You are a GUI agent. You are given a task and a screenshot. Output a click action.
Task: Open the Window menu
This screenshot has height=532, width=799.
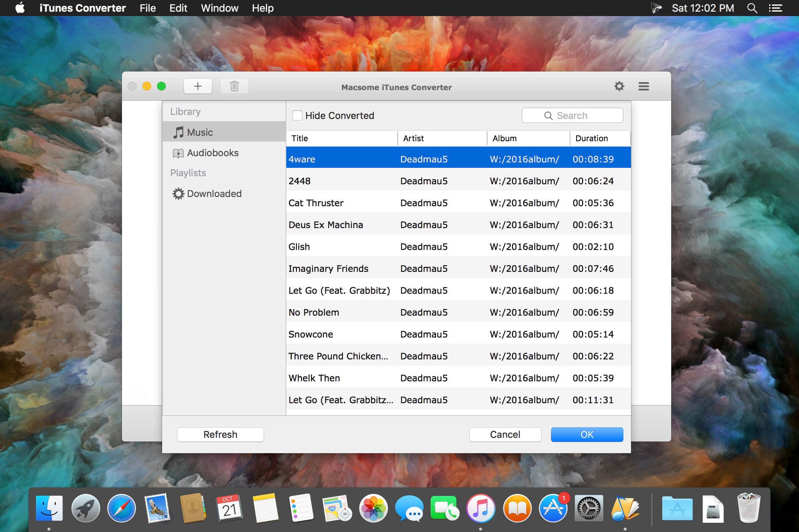pyautogui.click(x=219, y=8)
